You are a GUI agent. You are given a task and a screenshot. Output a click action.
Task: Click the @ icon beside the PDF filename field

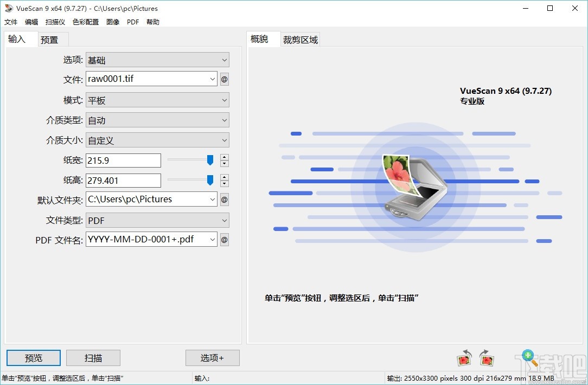pyautogui.click(x=224, y=239)
